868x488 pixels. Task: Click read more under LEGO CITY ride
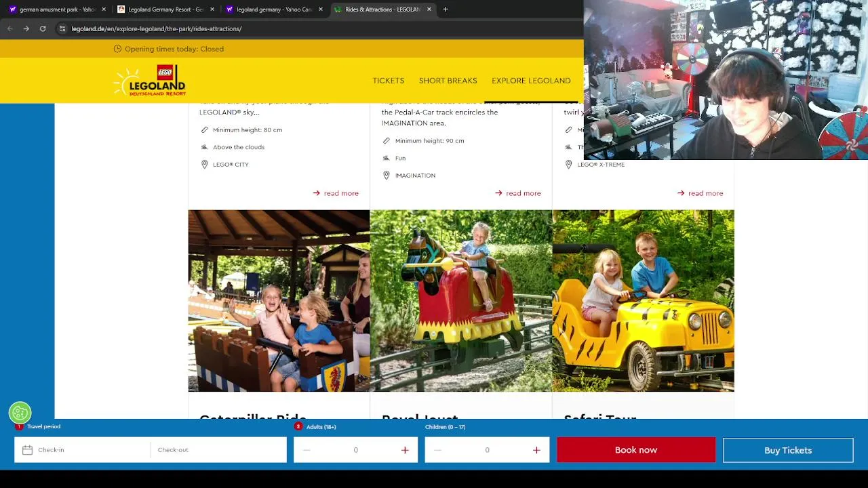pyautogui.click(x=336, y=193)
